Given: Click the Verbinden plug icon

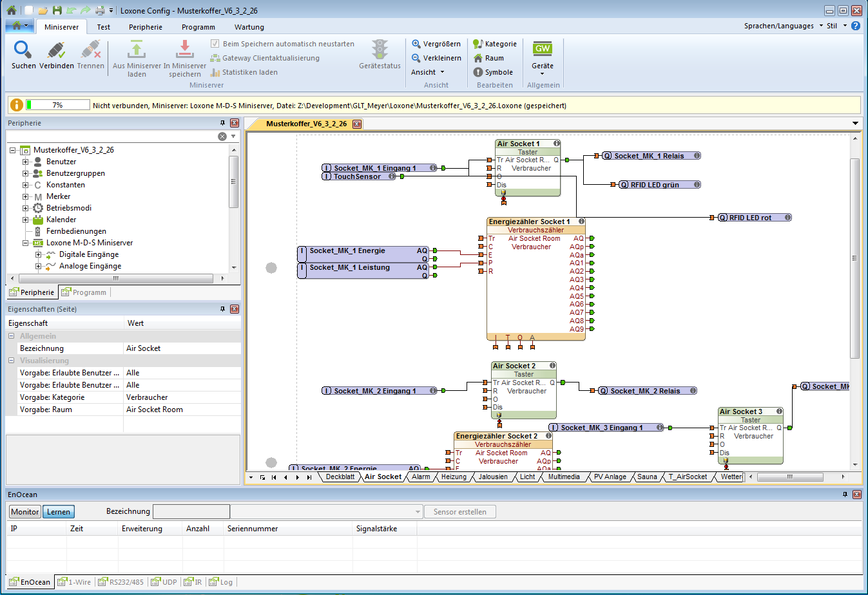Looking at the screenshot, I should pos(56,50).
